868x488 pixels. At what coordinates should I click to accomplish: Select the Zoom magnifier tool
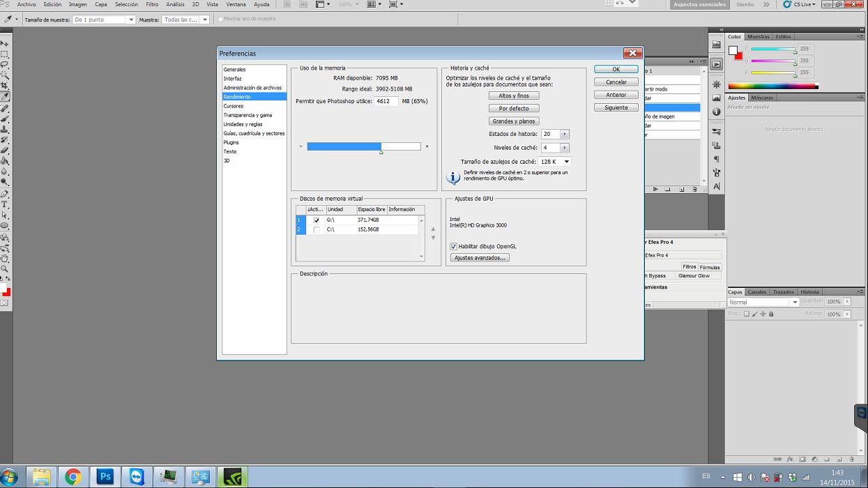[x=4, y=269]
